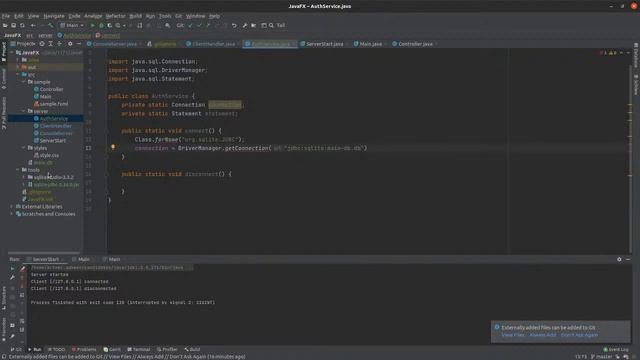The image size is (640, 360).
Task: Click the Synchronize reload toolbar icon
Action: click(x=22, y=25)
